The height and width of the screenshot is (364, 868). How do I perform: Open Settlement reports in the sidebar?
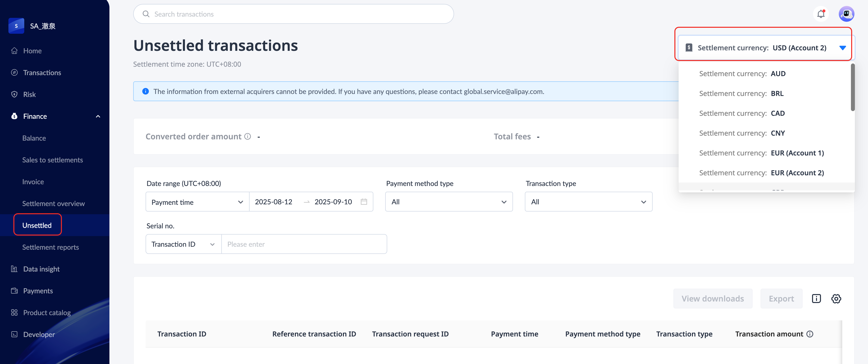(x=51, y=247)
